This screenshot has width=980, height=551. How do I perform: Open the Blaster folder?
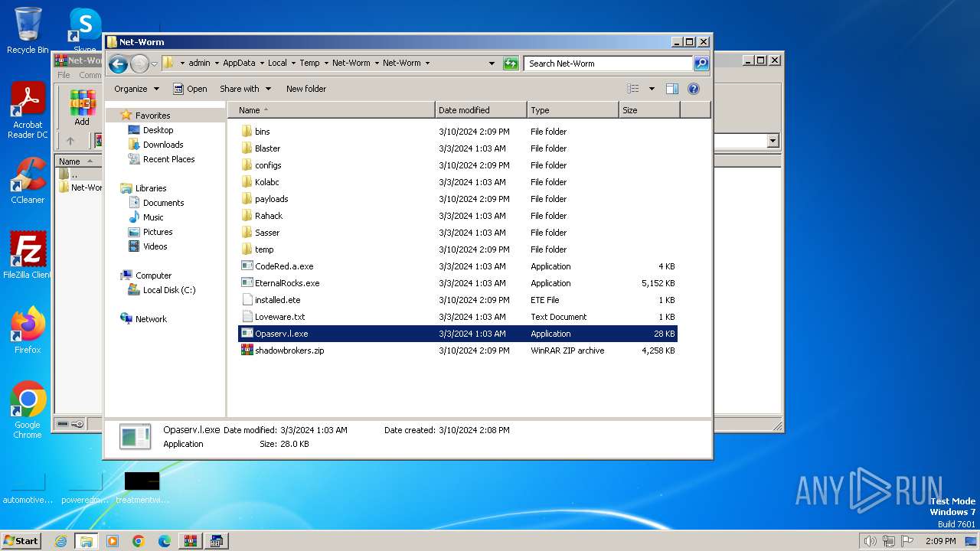click(267, 148)
